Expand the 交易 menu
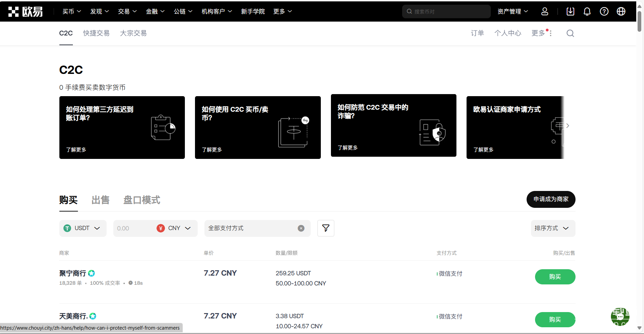Viewport: 644px width, 334px height. [x=127, y=11]
